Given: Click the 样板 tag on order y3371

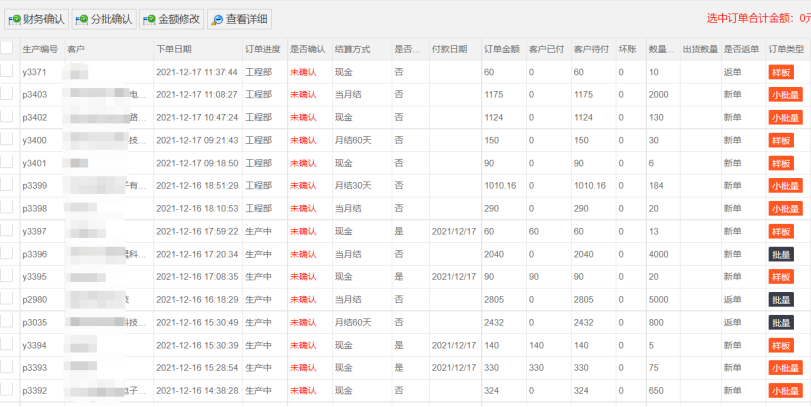Looking at the screenshot, I should tap(780, 72).
